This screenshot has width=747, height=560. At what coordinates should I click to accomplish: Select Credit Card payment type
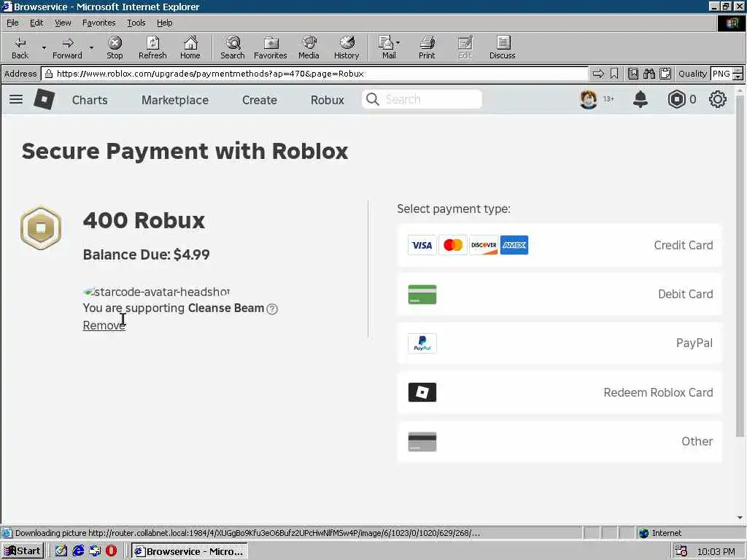(x=560, y=245)
